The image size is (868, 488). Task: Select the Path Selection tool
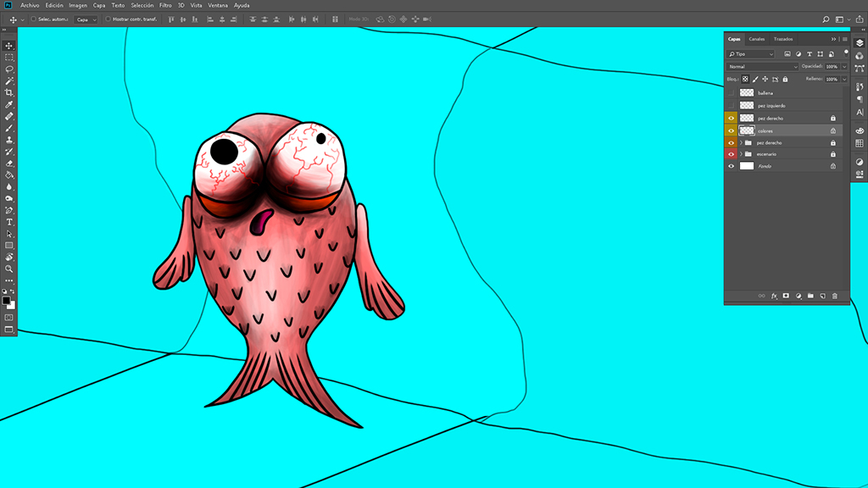[x=8, y=234]
